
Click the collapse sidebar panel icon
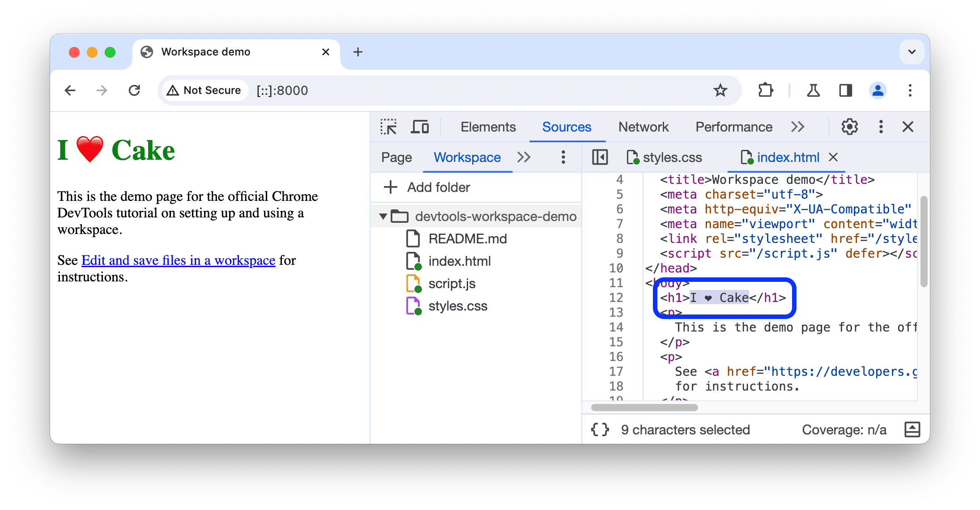(x=599, y=157)
